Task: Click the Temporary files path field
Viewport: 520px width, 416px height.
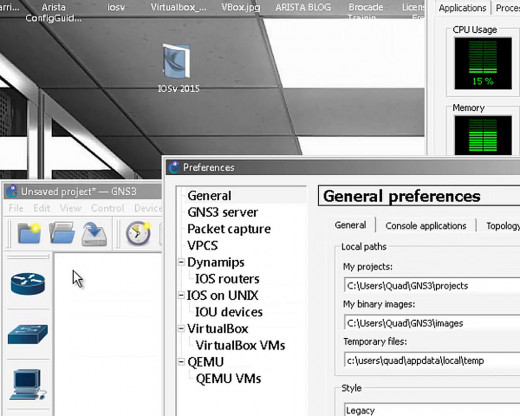Action: click(x=432, y=361)
